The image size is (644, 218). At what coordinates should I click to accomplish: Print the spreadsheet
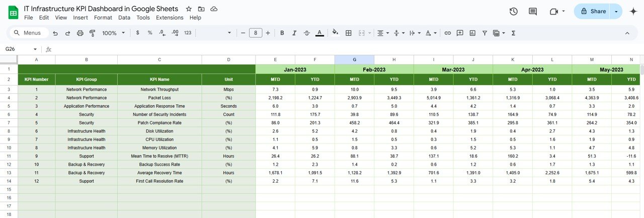[x=80, y=33]
